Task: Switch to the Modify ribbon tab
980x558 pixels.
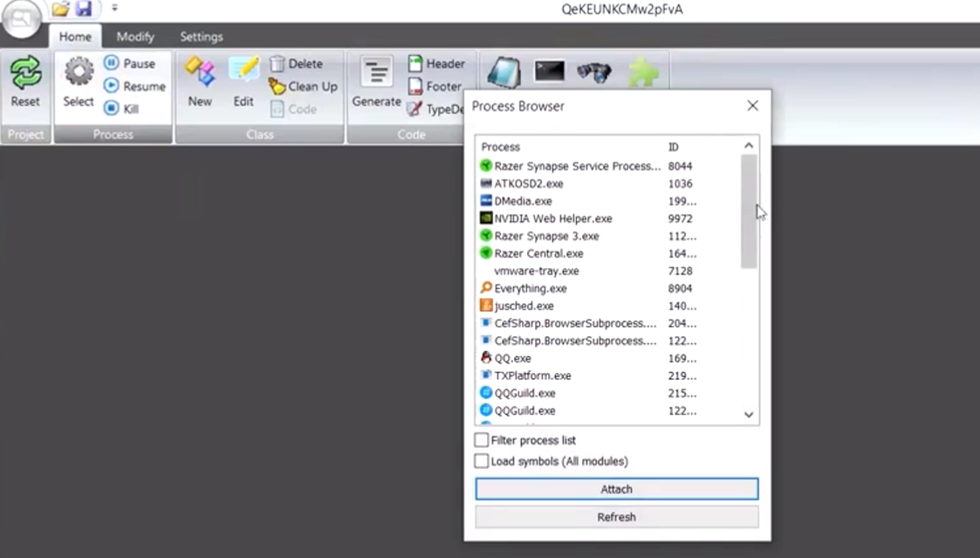Action: (x=135, y=37)
